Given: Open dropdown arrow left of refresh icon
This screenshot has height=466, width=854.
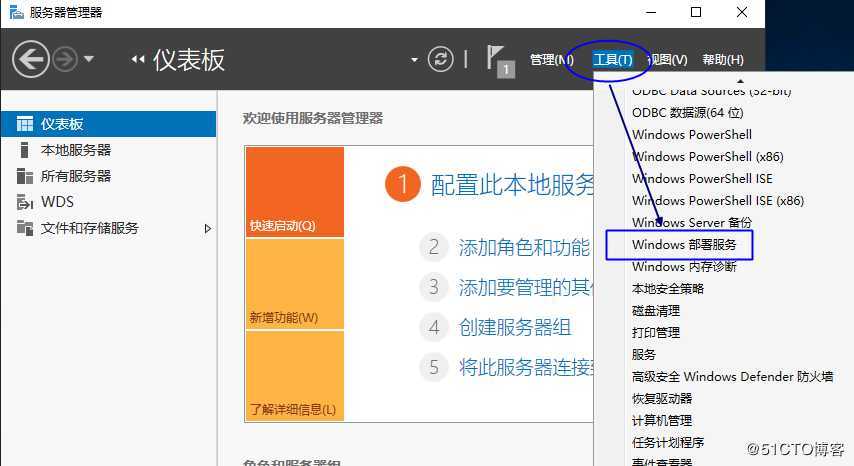Looking at the screenshot, I should tap(414, 60).
